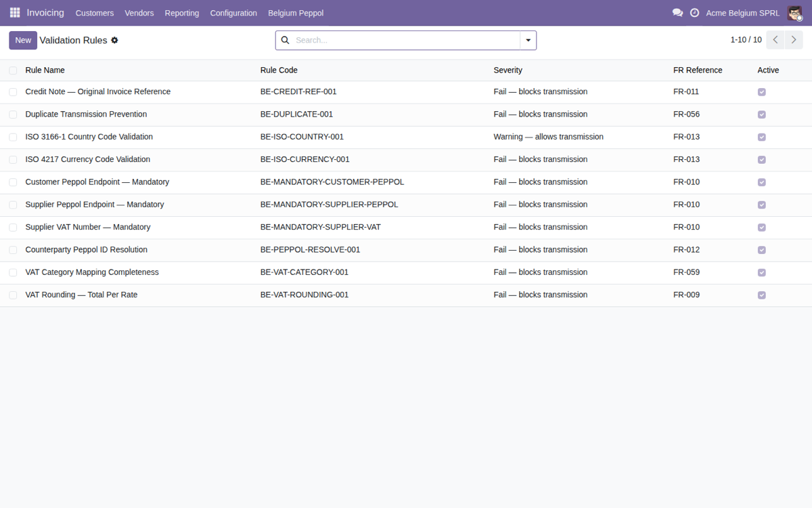Image resolution: width=812 pixels, height=508 pixels.
Task: Toggle Active for the BE-CREDIT-REF-001 rule
Action: pos(762,92)
